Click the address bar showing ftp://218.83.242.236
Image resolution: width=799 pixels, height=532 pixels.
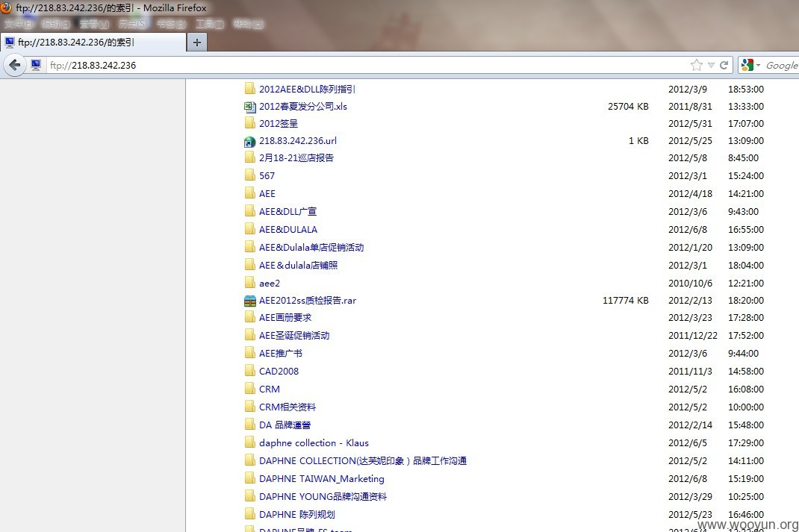click(x=368, y=65)
